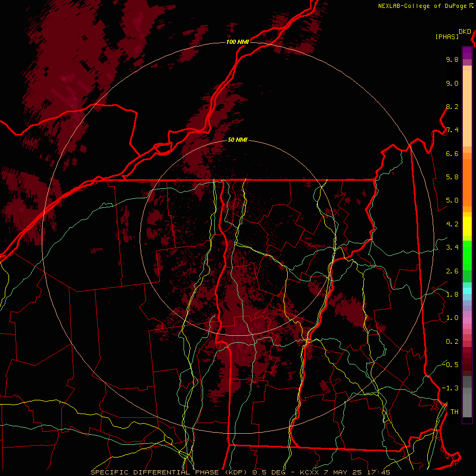Select the 2.6 value on the color scale

(452, 271)
